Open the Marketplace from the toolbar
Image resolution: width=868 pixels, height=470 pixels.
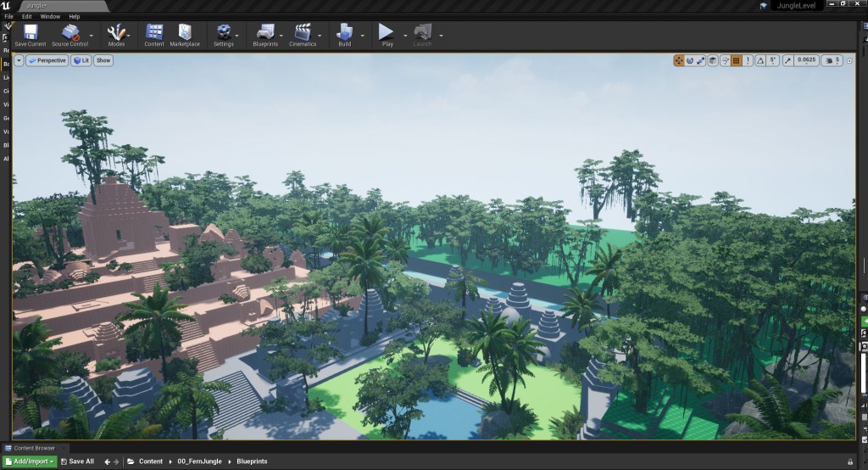(185, 34)
